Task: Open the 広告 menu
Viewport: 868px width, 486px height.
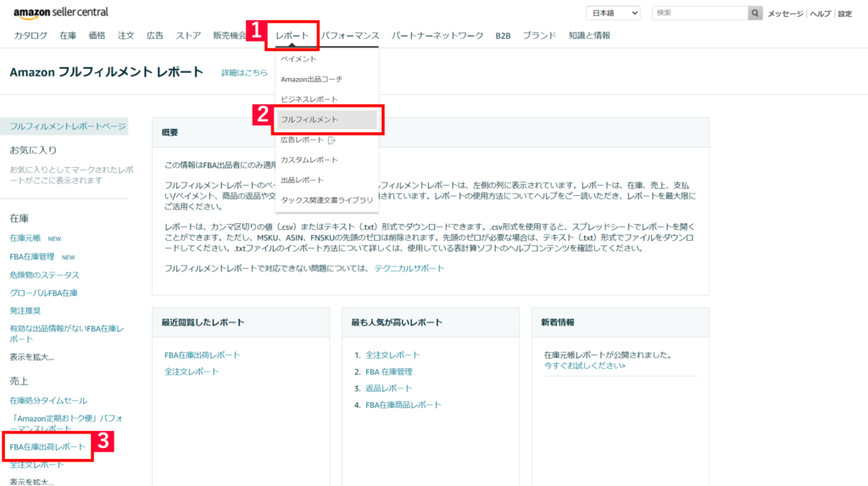Action: click(155, 36)
